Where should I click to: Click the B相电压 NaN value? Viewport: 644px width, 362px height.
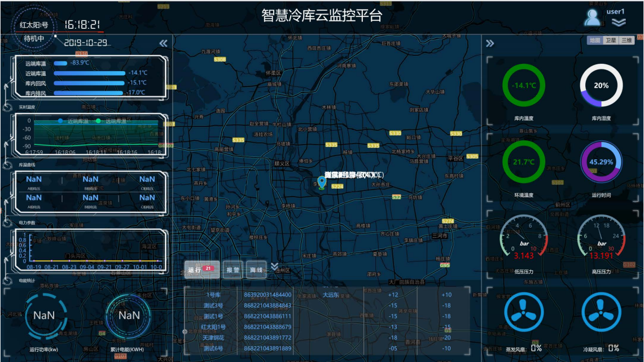90,179
